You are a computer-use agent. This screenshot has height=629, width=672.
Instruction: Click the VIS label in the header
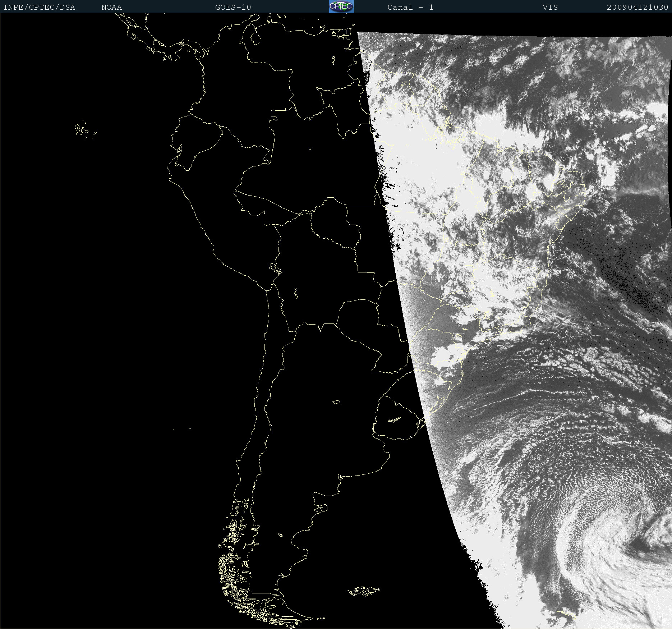point(550,7)
